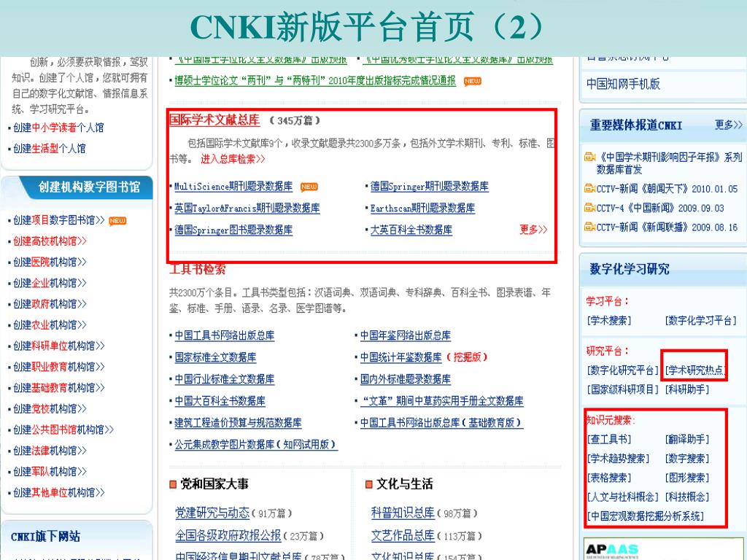This screenshot has width=747, height=560.
Task: Select 创建机构数字图书馆 tab header
Action: tap(90, 187)
